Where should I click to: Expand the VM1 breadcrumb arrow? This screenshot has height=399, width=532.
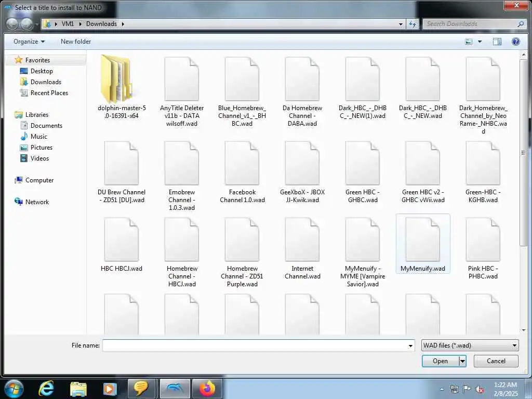pyautogui.click(x=81, y=24)
